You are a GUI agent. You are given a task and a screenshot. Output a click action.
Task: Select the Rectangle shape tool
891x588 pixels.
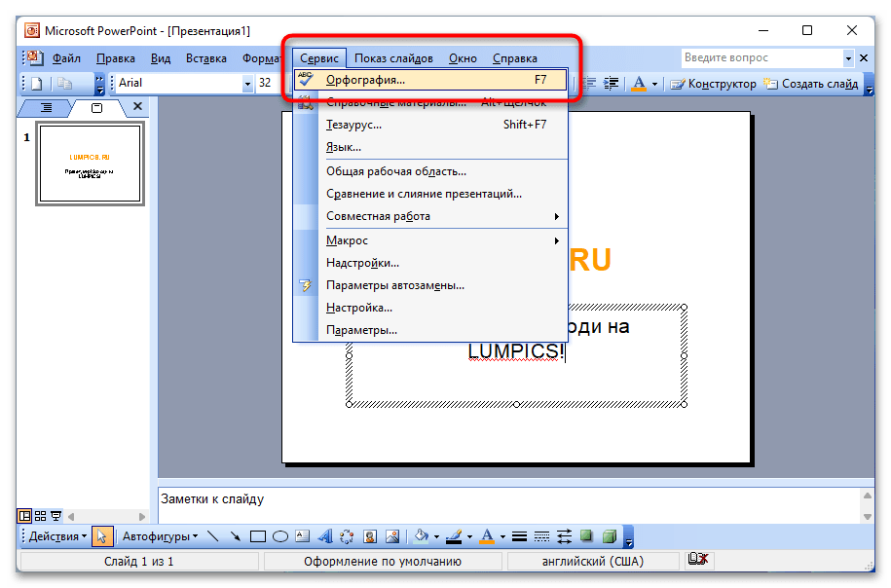(258, 536)
